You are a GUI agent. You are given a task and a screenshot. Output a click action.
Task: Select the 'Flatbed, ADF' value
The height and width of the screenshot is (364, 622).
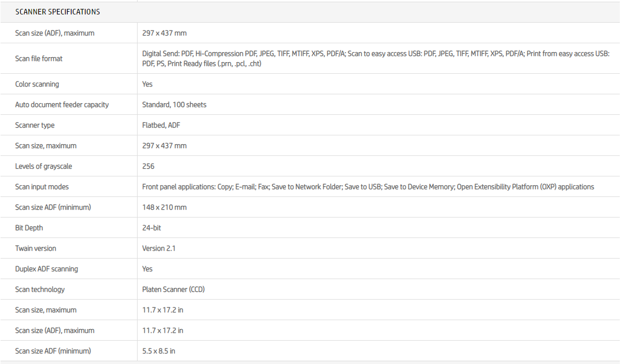click(x=161, y=125)
